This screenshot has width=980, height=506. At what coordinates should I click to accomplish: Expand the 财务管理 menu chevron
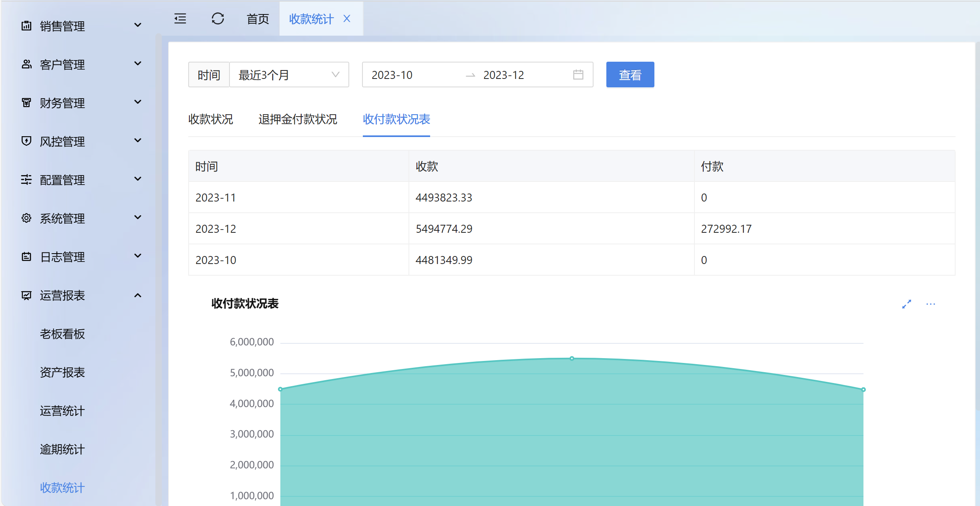[137, 102]
